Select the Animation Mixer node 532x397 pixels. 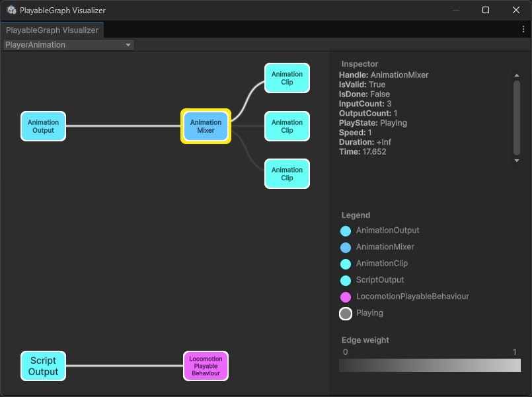[206, 126]
